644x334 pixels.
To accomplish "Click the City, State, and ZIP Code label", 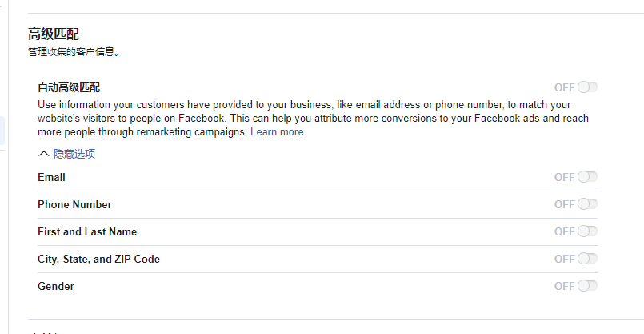I will click(x=98, y=259).
